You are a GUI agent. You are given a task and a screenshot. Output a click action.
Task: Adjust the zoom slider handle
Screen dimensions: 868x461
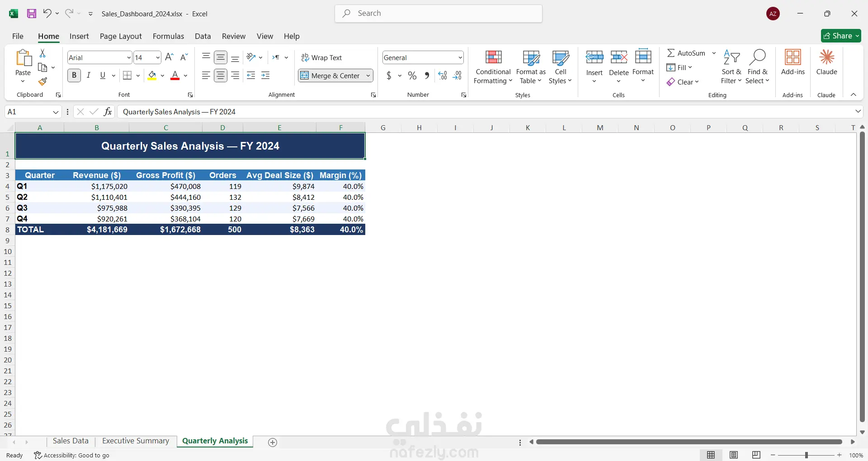pos(807,455)
